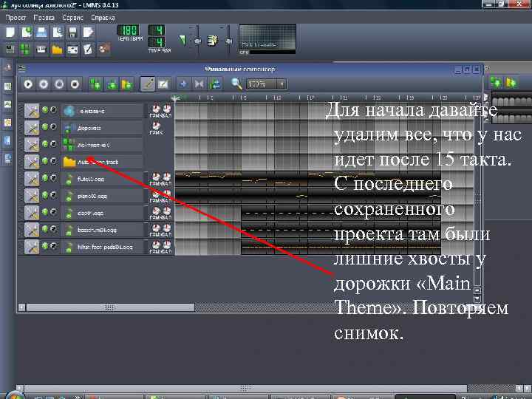Click the piano00.ogg track name button
Screen dimensions: 532x399
[x=102, y=196]
